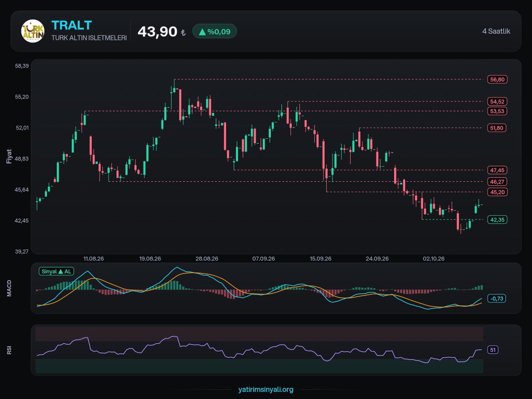
Task: Click the 02.10.26 date label
Action: (434, 258)
